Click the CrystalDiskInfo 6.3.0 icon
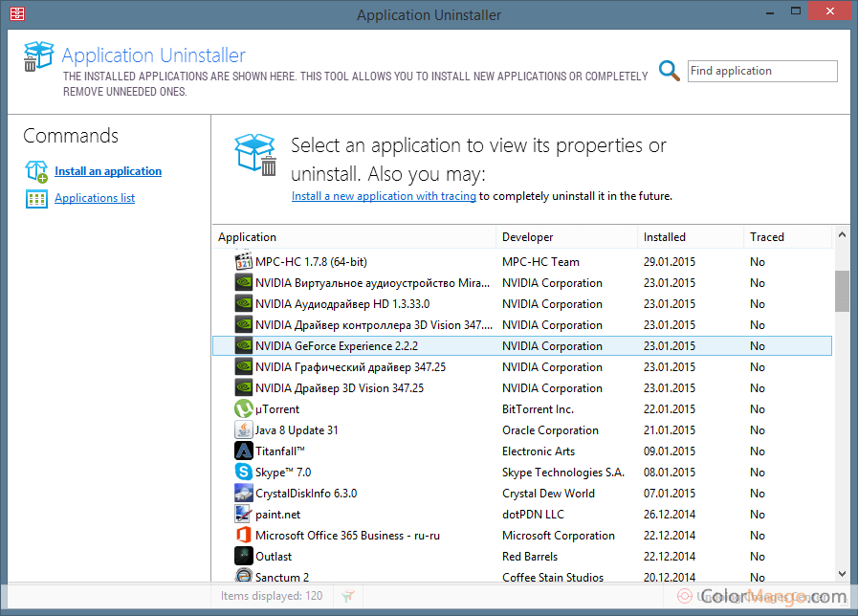 (244, 493)
